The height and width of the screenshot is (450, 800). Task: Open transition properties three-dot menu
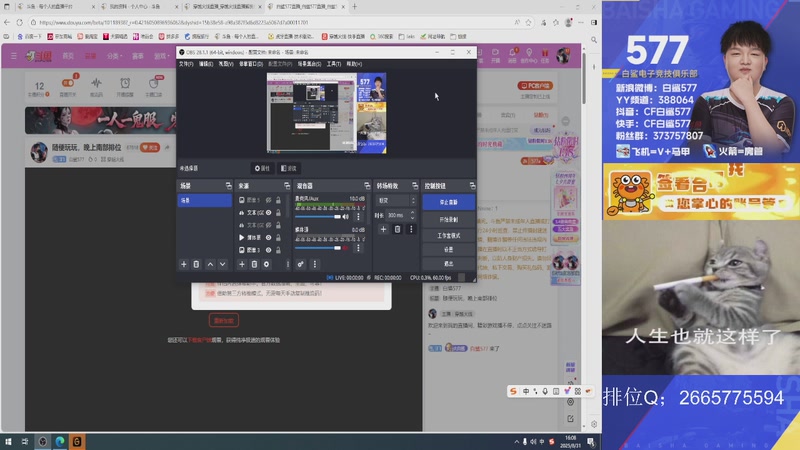[411, 230]
